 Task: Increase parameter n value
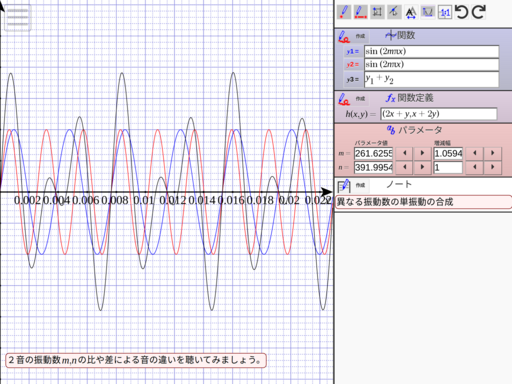[x=422, y=167]
